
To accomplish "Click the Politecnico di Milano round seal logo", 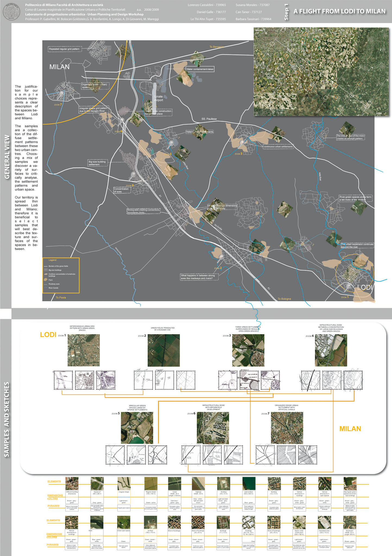I will [11, 11].
